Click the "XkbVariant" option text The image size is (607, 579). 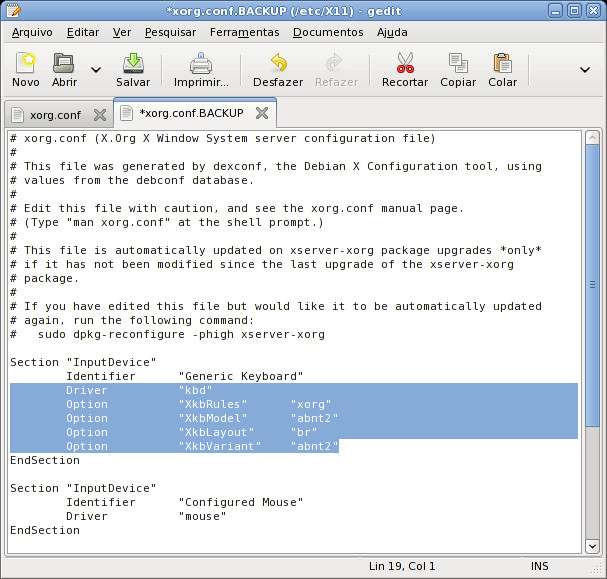pyautogui.click(x=219, y=446)
